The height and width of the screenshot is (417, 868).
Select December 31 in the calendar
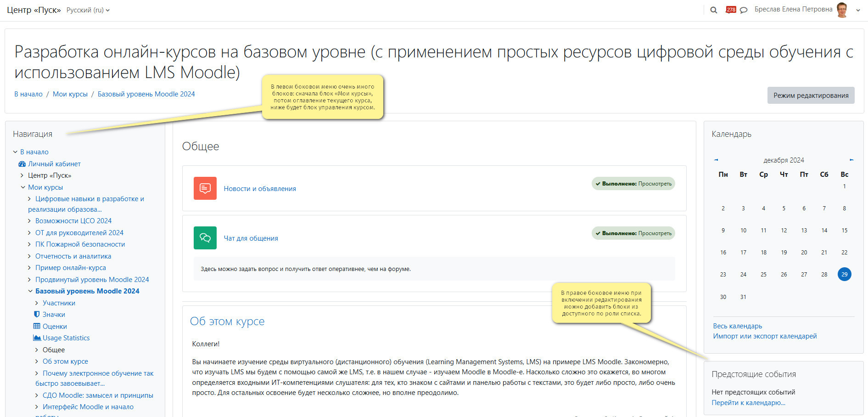[743, 297]
